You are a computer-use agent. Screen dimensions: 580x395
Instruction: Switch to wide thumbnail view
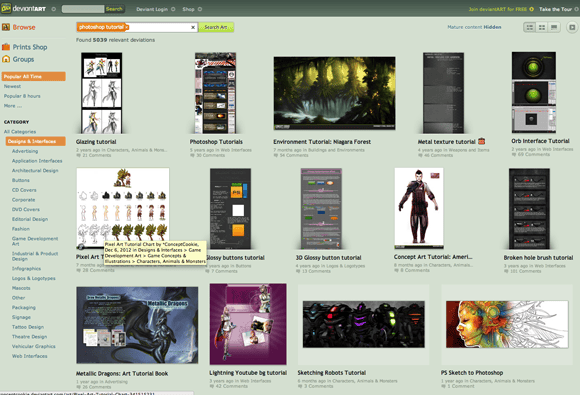tap(554, 27)
